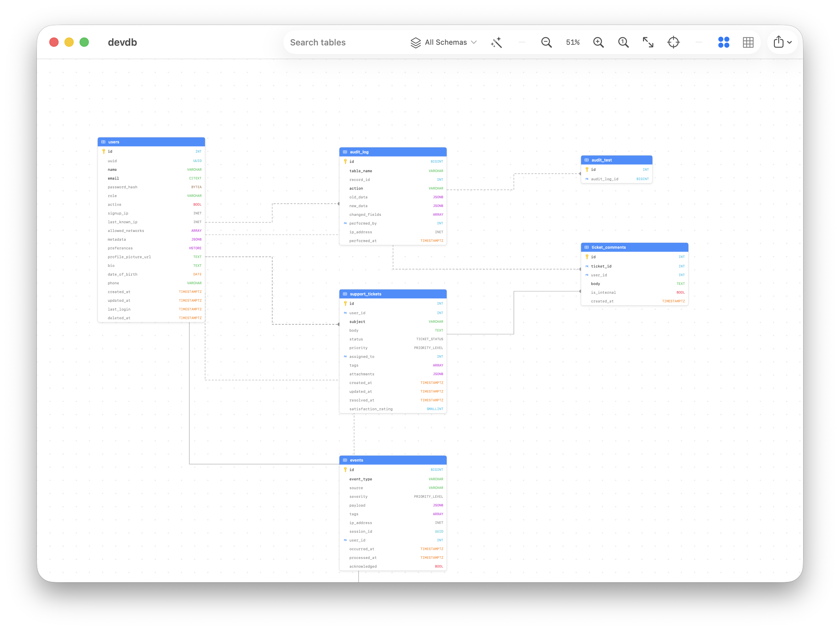Click the fit-to-screen arrows icon
The width and height of the screenshot is (840, 631).
pyautogui.click(x=648, y=42)
